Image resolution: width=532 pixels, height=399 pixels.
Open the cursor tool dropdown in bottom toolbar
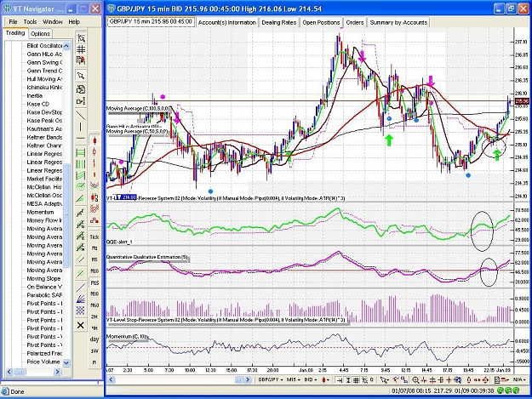[x=385, y=380]
